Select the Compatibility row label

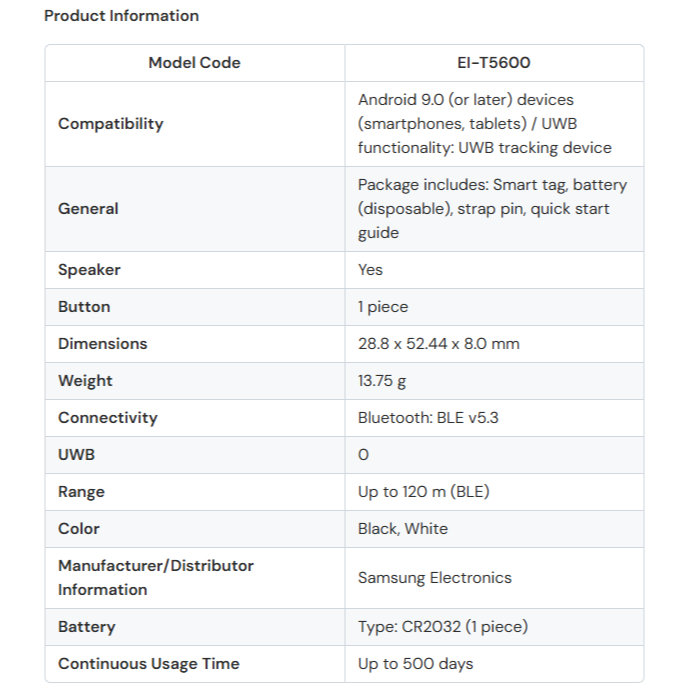pyautogui.click(x=110, y=124)
